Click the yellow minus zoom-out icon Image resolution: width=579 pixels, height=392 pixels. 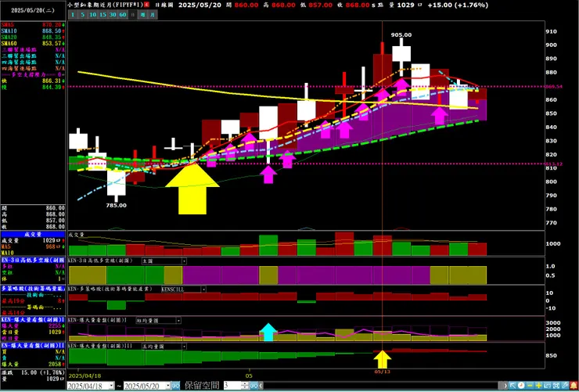point(530,386)
